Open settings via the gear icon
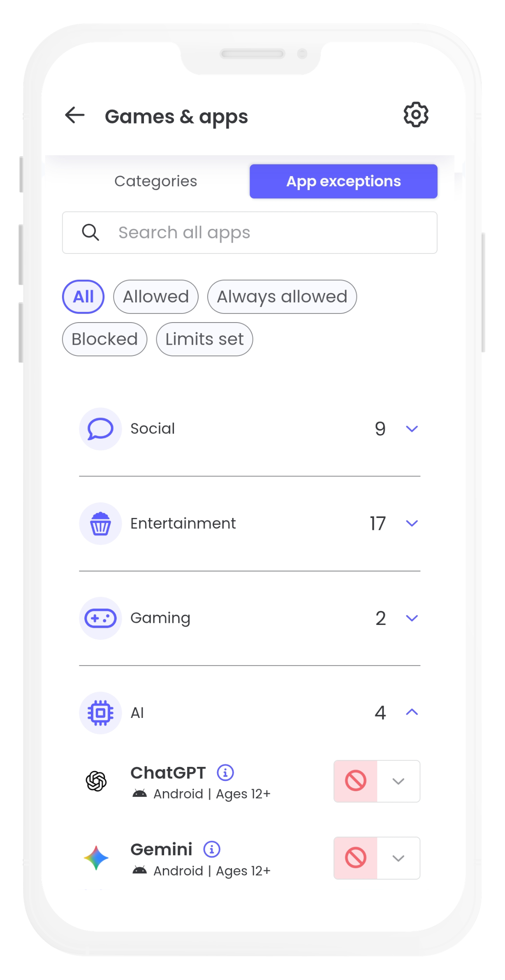The image size is (505, 980). click(x=416, y=115)
